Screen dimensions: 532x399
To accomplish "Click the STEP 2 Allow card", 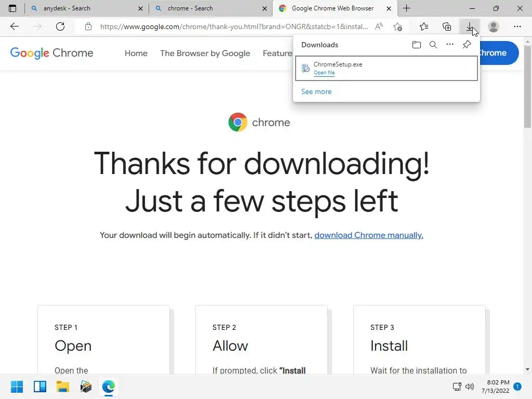I will [261, 340].
